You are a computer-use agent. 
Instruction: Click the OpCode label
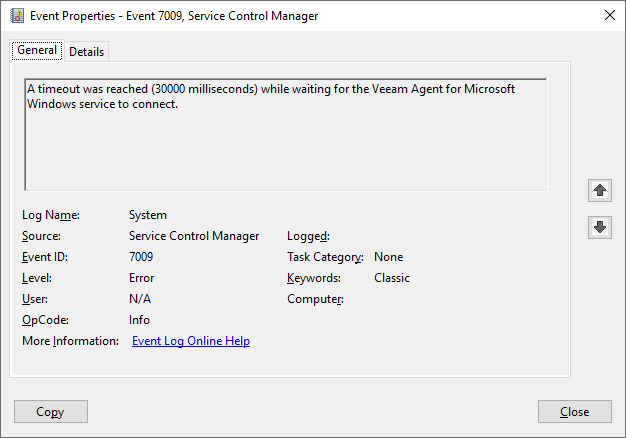45,320
